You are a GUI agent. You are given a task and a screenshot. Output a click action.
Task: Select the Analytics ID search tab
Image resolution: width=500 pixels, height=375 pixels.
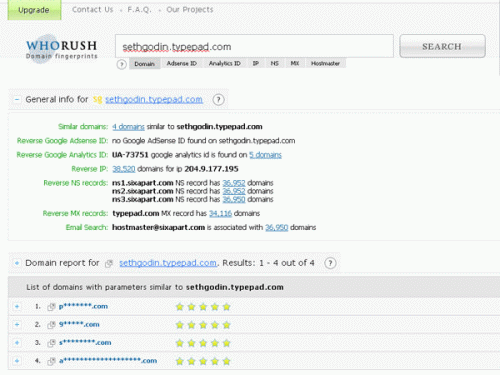pyautogui.click(x=224, y=63)
